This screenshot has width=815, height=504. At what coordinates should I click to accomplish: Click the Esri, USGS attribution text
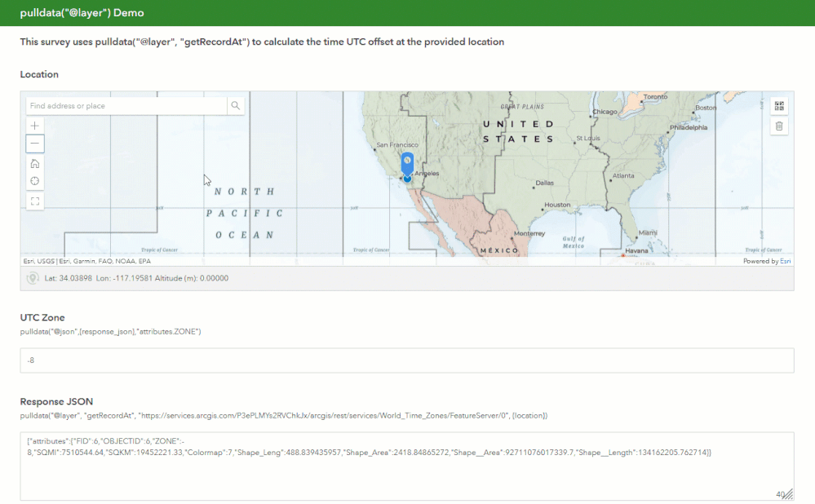(x=86, y=261)
